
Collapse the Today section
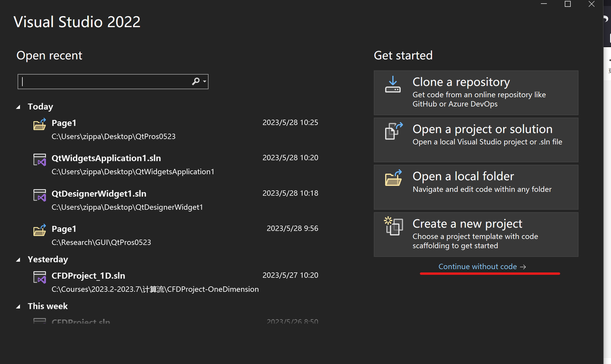pyautogui.click(x=18, y=107)
